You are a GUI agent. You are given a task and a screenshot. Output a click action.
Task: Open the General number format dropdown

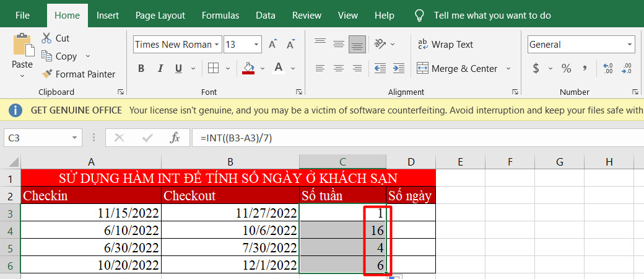point(630,45)
